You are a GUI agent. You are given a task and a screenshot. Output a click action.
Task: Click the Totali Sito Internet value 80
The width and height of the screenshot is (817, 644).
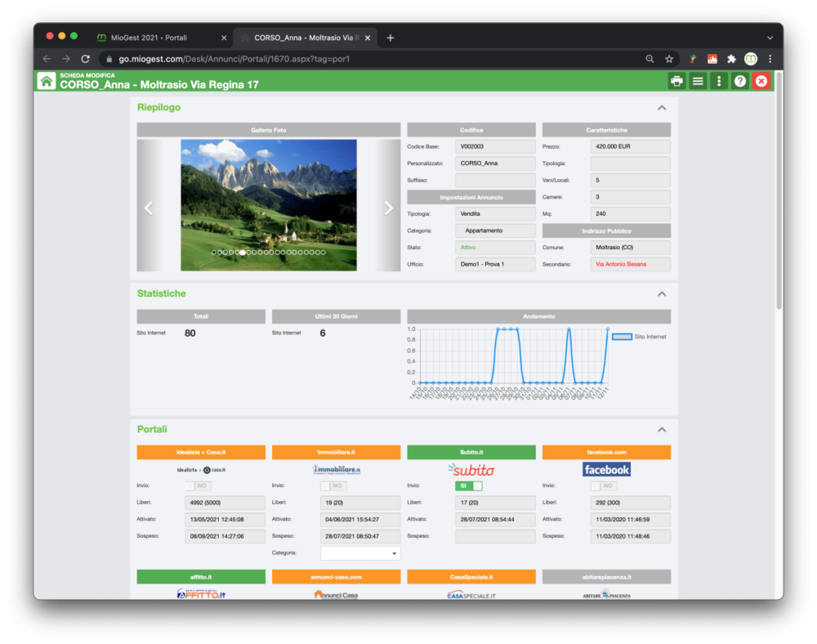coord(190,333)
